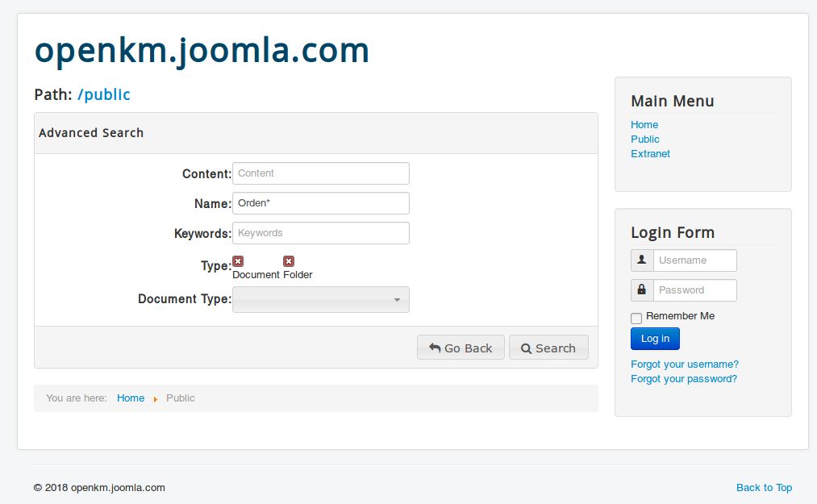The height and width of the screenshot is (504, 817).
Task: Open the Document Type dropdown
Action: click(321, 300)
